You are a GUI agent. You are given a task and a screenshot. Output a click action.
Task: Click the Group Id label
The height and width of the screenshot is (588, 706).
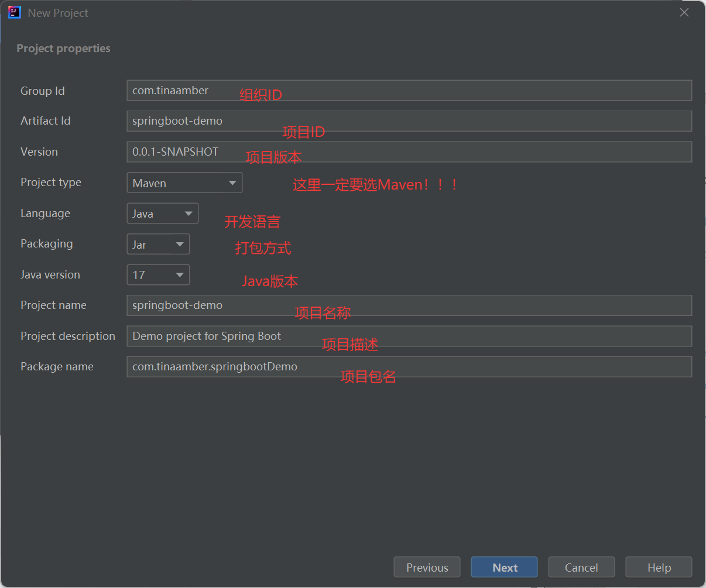[43, 91]
